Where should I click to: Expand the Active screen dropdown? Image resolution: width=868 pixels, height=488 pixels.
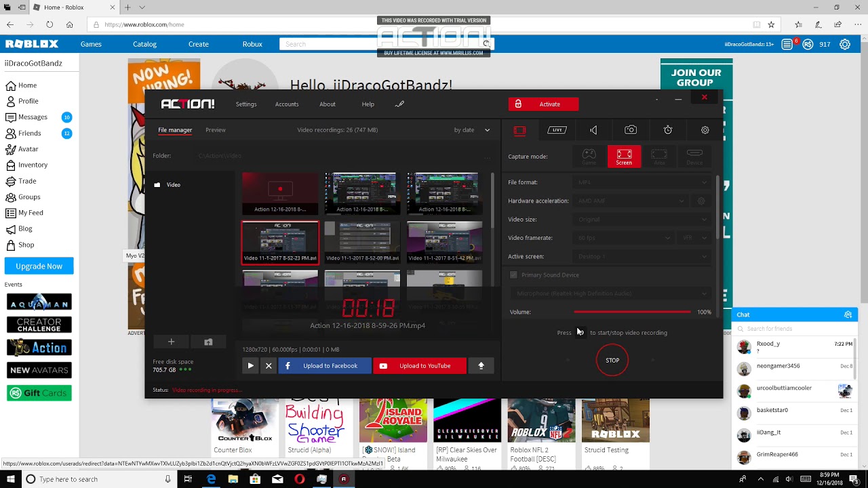[x=642, y=257]
